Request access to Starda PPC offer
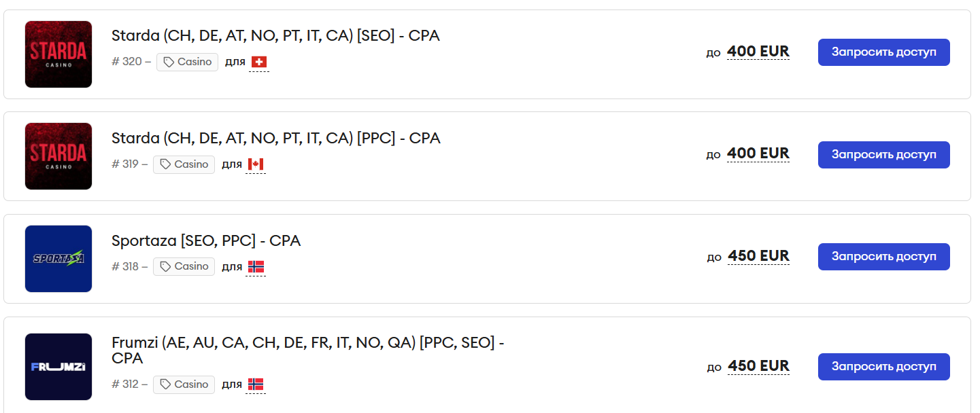Screen dimensions: 980x413 tap(883, 155)
